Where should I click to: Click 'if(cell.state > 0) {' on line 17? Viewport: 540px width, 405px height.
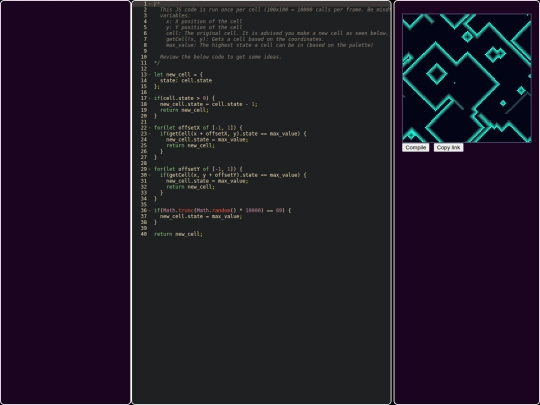click(x=185, y=98)
